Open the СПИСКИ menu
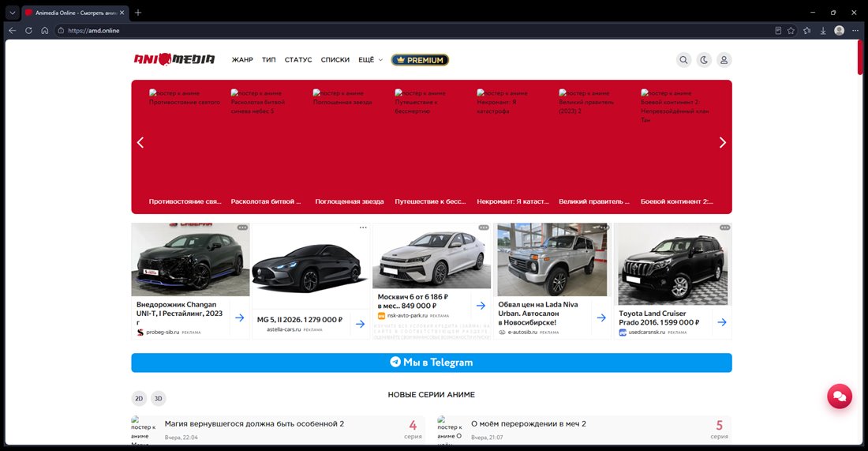The height and width of the screenshot is (451, 868). click(x=335, y=60)
